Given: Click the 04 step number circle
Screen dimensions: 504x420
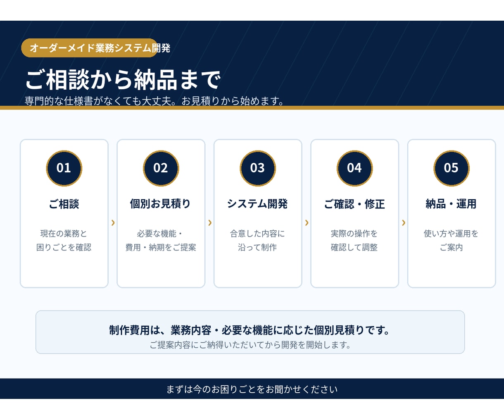Looking at the screenshot, I should click(x=354, y=168).
